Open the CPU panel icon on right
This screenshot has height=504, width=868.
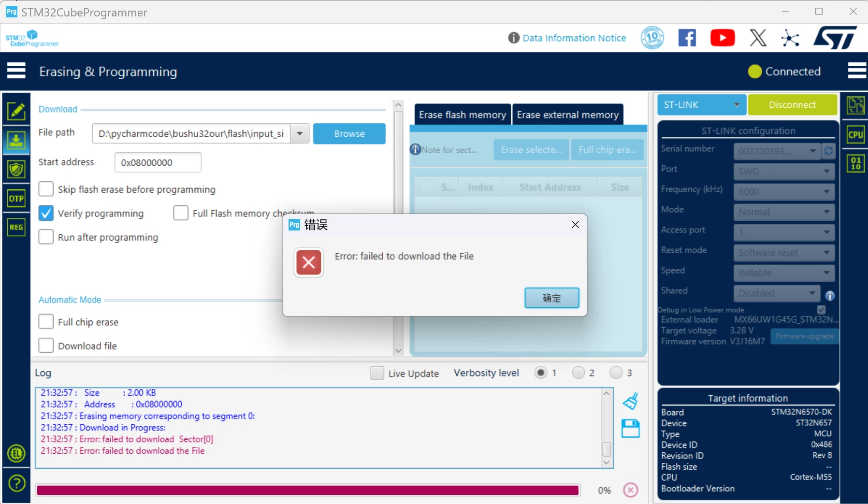pos(856,135)
